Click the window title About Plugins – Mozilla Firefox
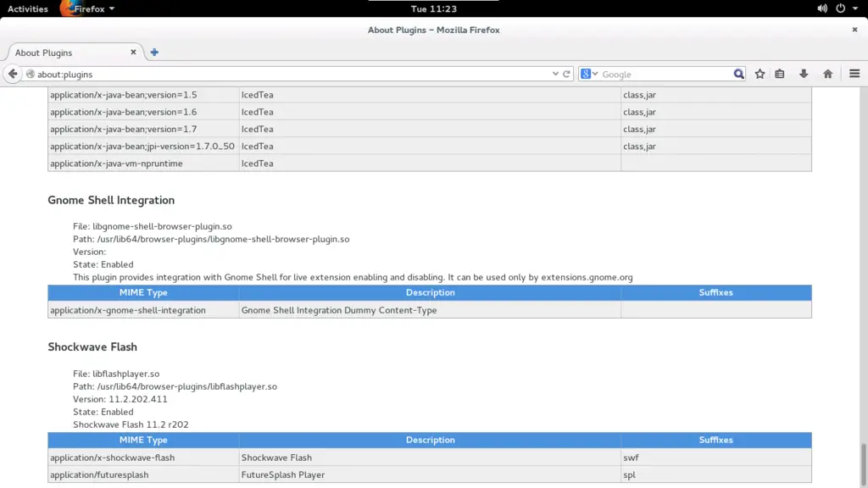Image resolution: width=868 pixels, height=488 pixels. [x=434, y=30]
